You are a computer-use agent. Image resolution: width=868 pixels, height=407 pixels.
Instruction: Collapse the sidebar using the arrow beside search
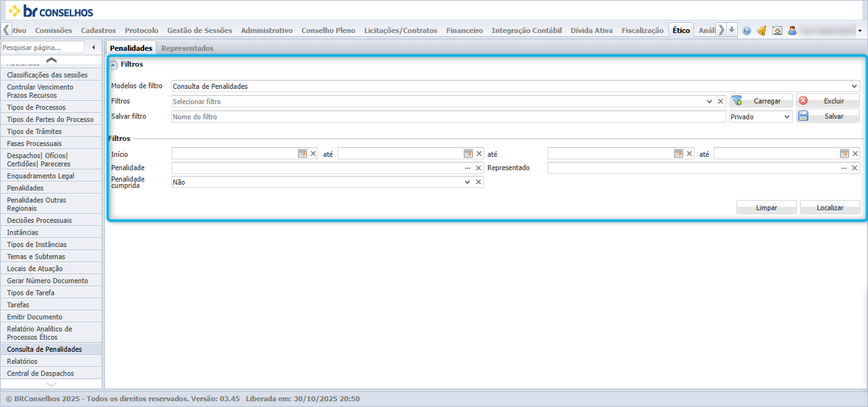pos(94,47)
